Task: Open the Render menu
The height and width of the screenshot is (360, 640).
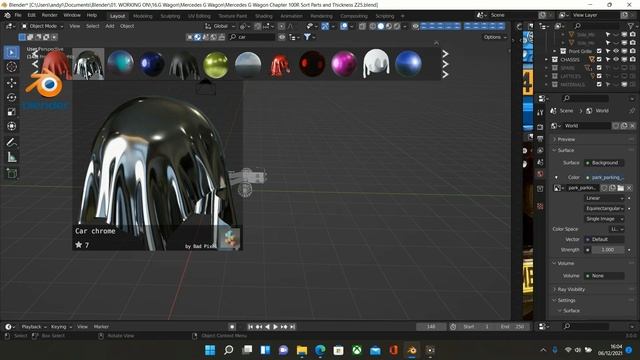Action: click(50, 15)
